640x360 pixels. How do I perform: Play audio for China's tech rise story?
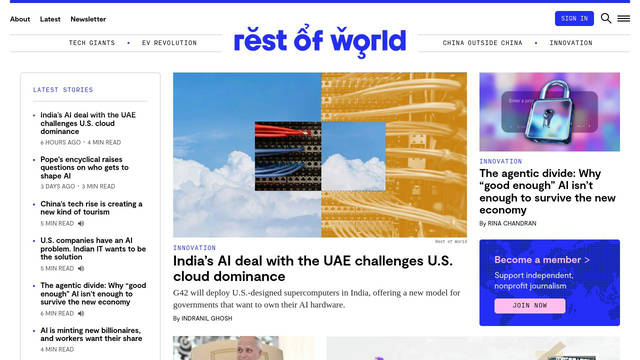coord(81,223)
